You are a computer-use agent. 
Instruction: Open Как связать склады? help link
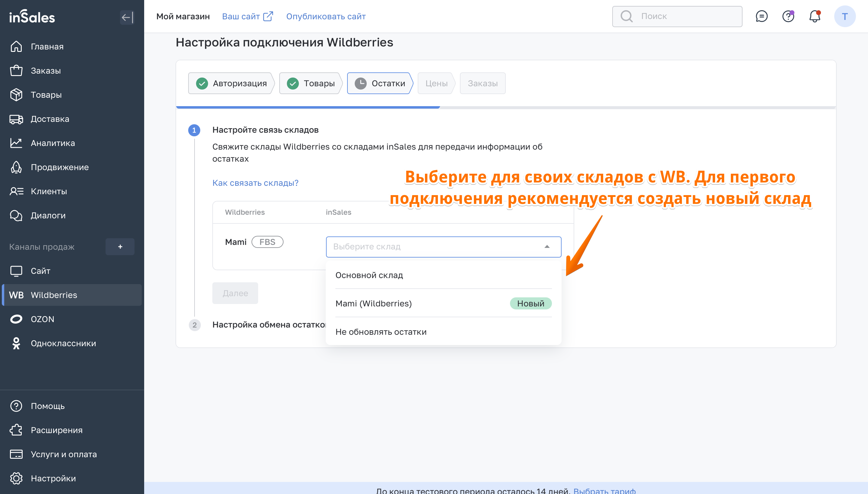tap(255, 183)
